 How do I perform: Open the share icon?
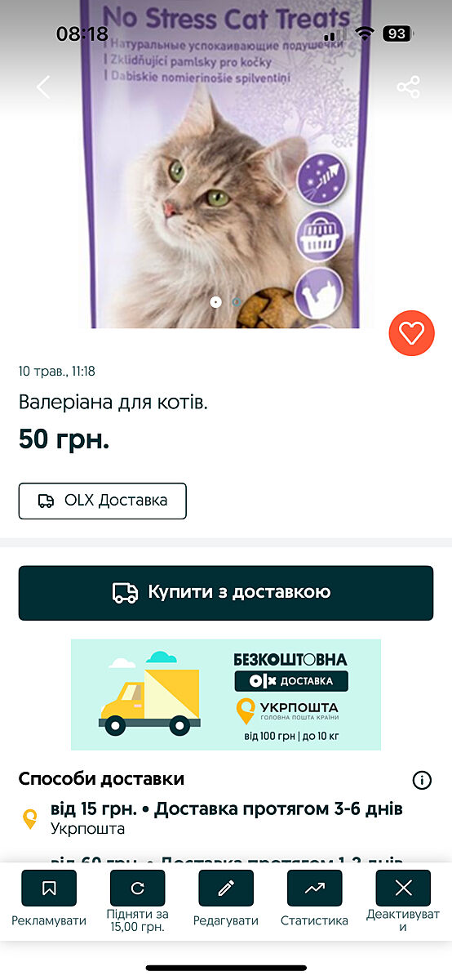coord(409,87)
